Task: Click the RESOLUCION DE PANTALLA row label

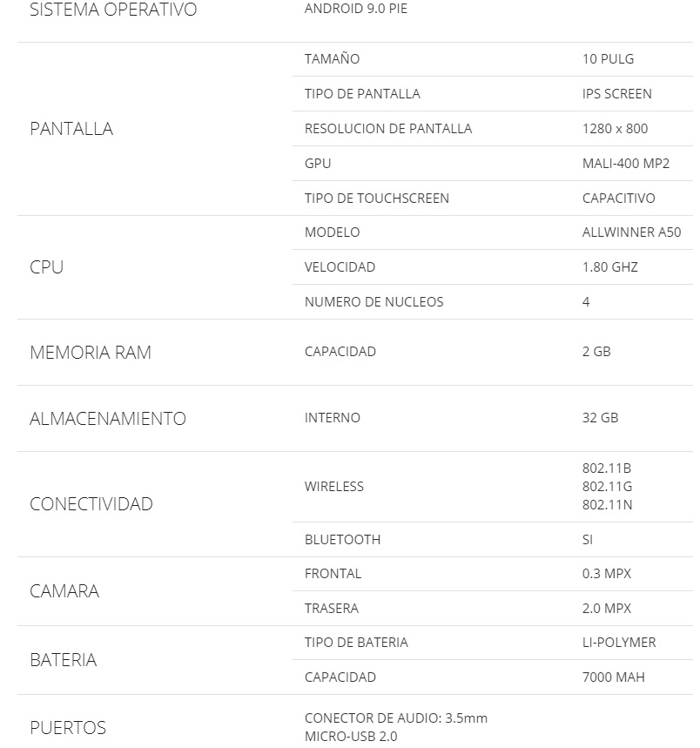Action: tap(387, 129)
